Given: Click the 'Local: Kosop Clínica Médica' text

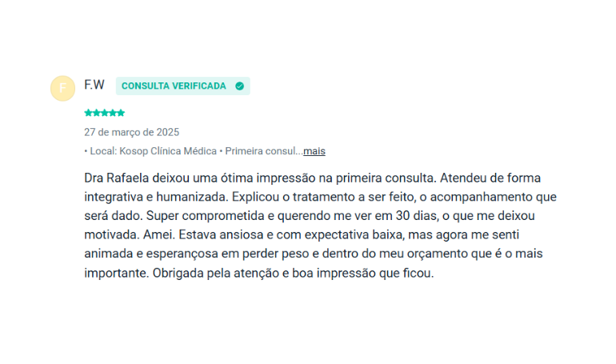Looking at the screenshot, I should tap(154, 151).
